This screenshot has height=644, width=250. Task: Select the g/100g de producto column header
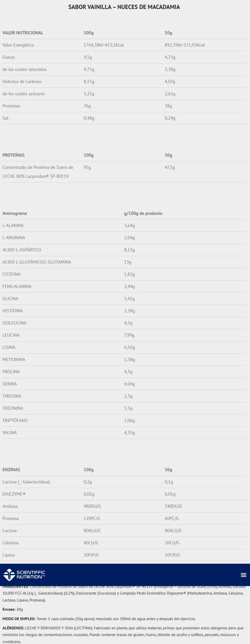click(143, 213)
